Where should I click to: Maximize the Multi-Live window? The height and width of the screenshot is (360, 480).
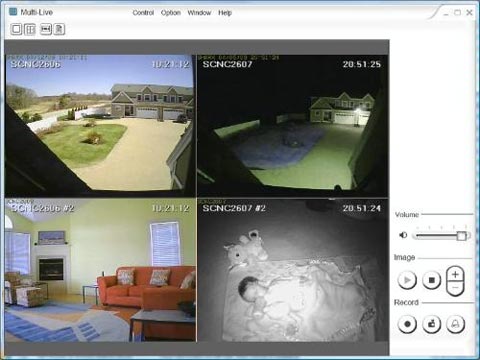pos(458,13)
